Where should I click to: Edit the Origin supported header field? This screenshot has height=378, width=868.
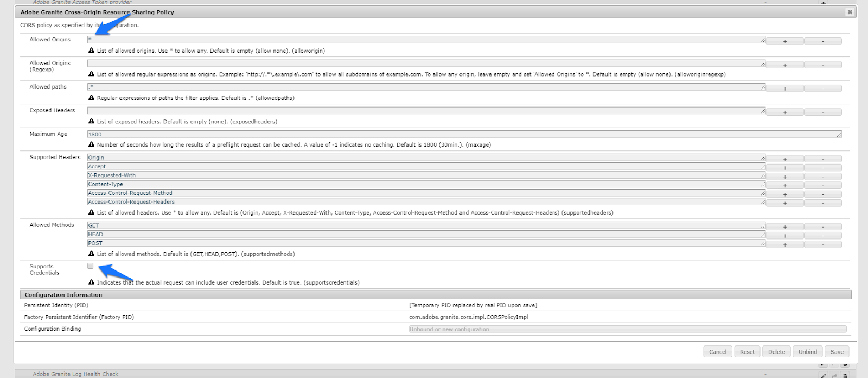click(426, 157)
